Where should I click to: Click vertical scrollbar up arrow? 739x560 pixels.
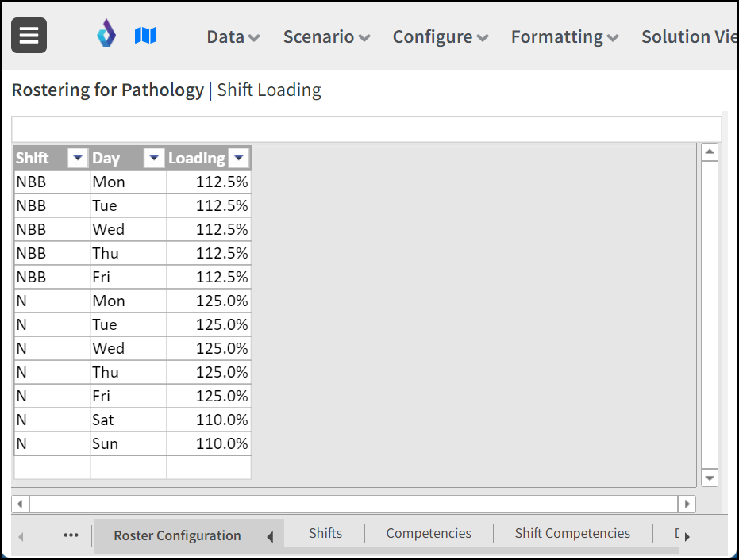(x=710, y=152)
